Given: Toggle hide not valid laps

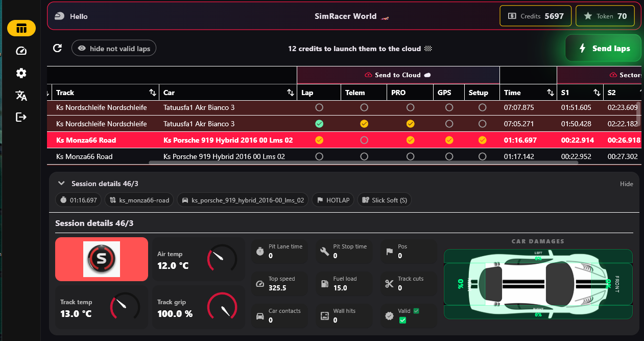Looking at the screenshot, I should point(114,49).
